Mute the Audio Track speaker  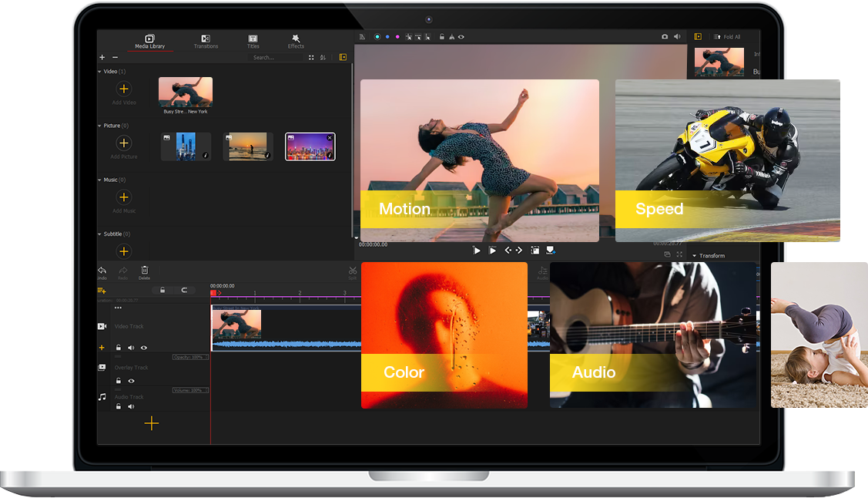click(131, 406)
